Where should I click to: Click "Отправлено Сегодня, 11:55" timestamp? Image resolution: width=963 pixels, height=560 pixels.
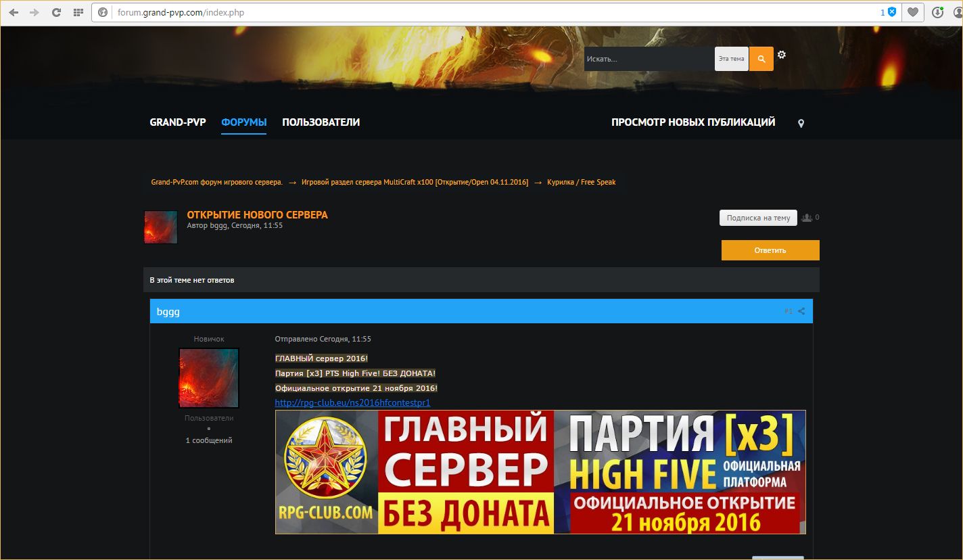tap(323, 339)
